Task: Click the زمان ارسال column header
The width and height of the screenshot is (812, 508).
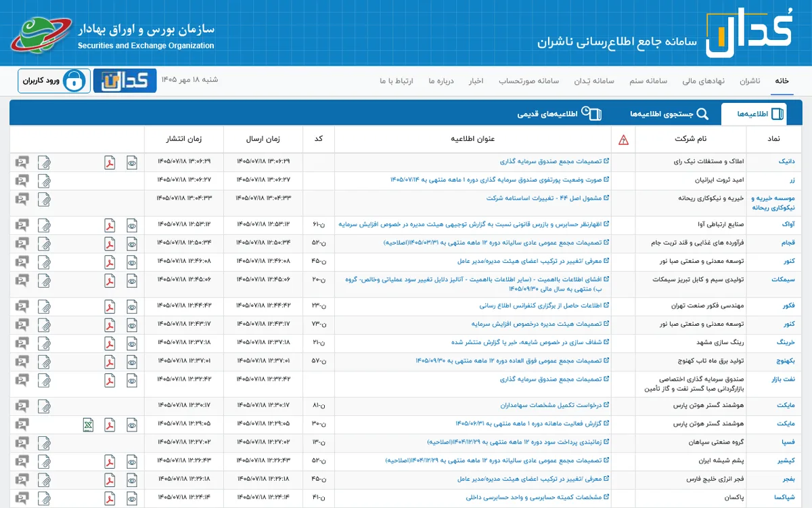Action: [263, 139]
